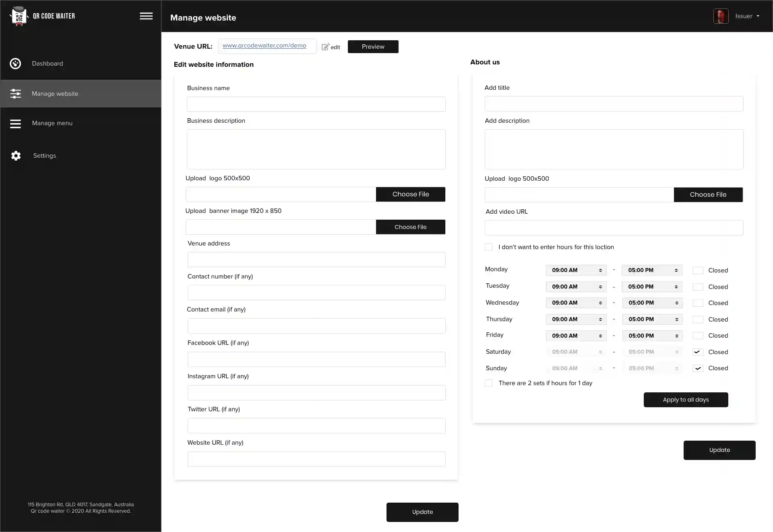The height and width of the screenshot is (532, 773).
Task: Enable "I don't want to enter hours" checkbox
Action: tap(488, 247)
